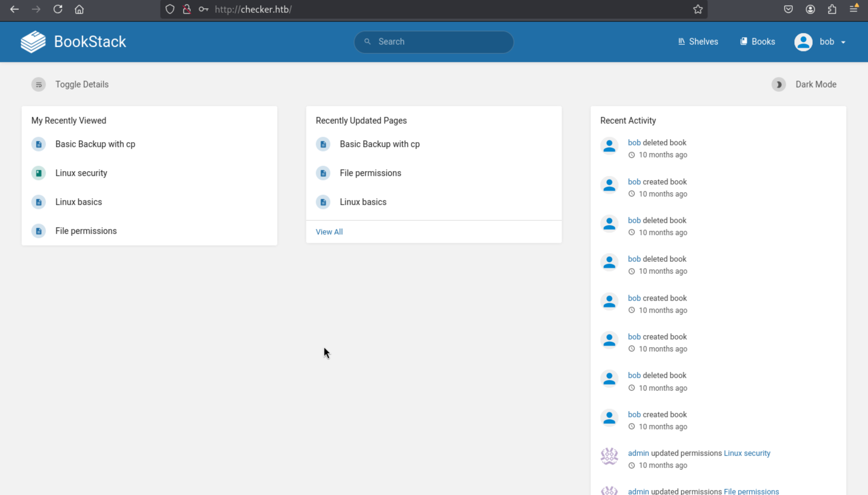Viewport: 868px width, 495px height.
Task: Click admin's avatar in Recent Activity
Action: pyautogui.click(x=609, y=456)
